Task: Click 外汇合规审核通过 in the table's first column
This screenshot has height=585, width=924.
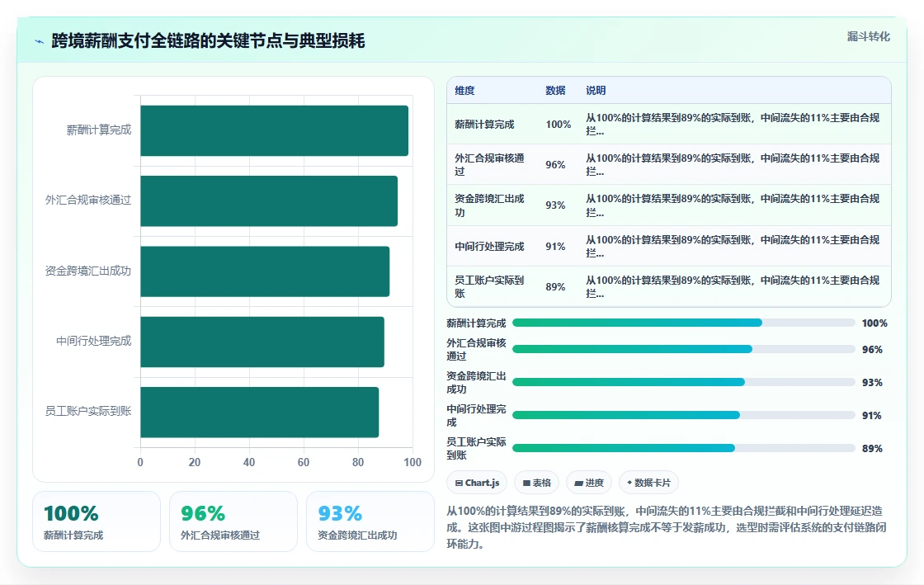Action: pyautogui.click(x=489, y=164)
